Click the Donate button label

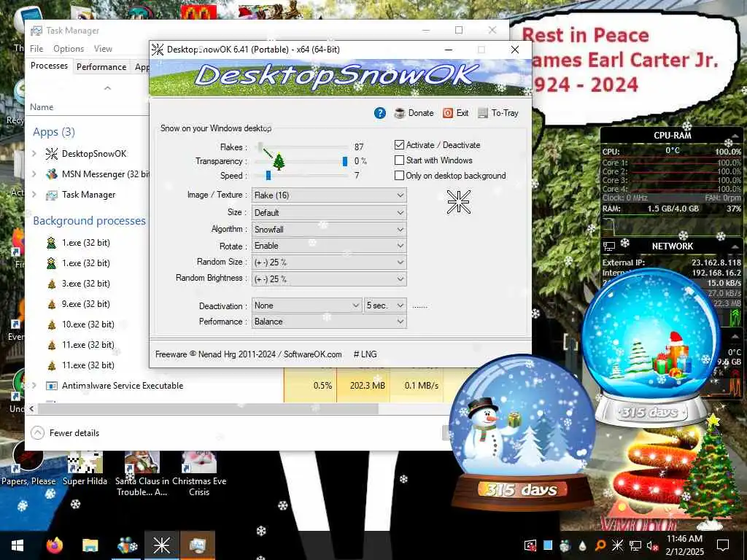click(x=421, y=113)
